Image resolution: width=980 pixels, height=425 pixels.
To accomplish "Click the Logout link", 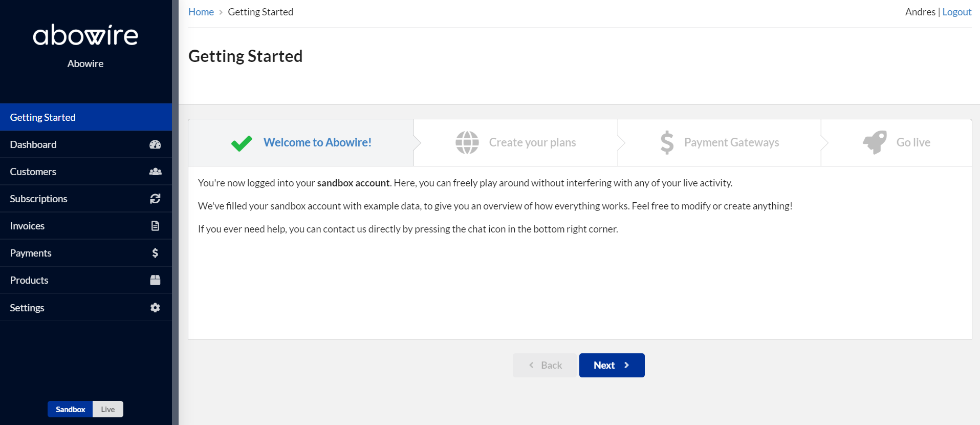I will 957,12.
